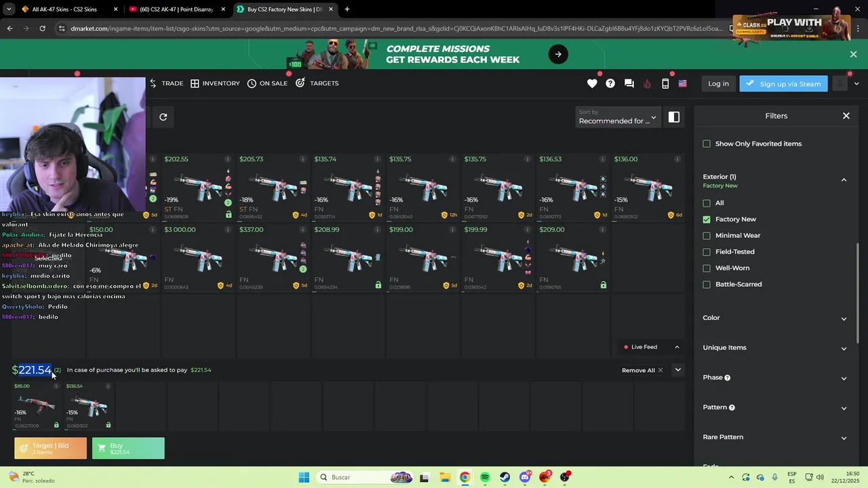Check the All exterior option
Viewport: 868px width, 488px height.
coord(707,203)
